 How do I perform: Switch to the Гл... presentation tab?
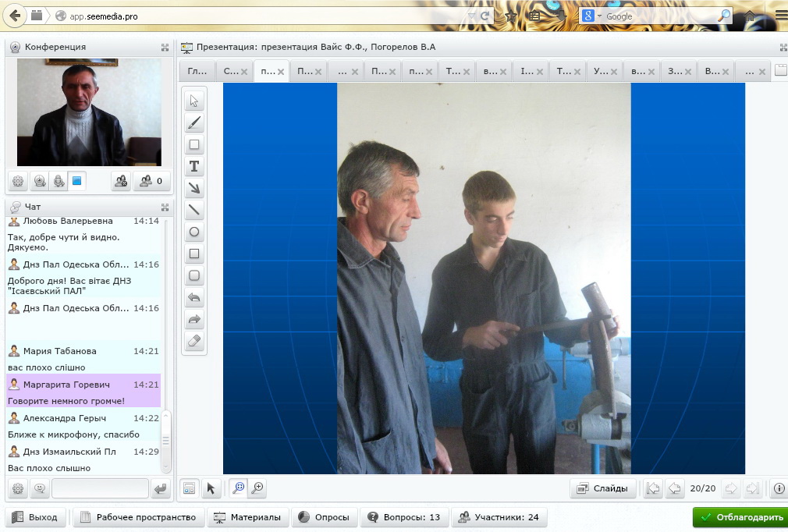click(x=194, y=71)
